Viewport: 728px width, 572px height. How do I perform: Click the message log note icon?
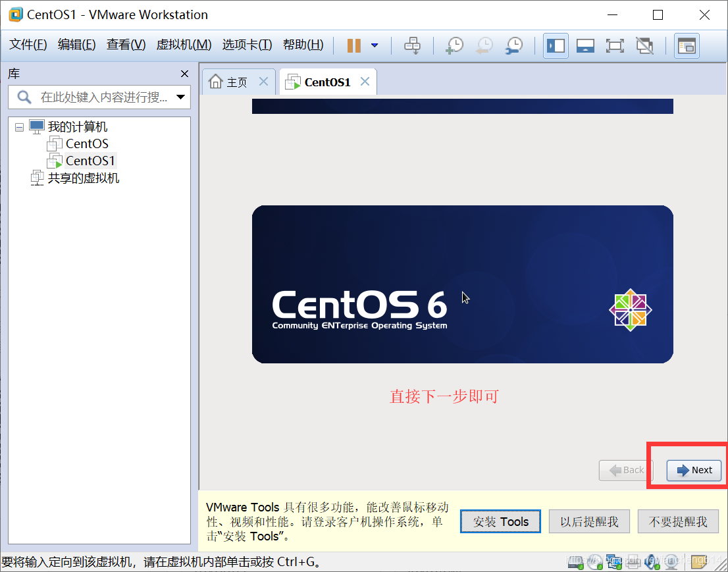[x=699, y=561]
